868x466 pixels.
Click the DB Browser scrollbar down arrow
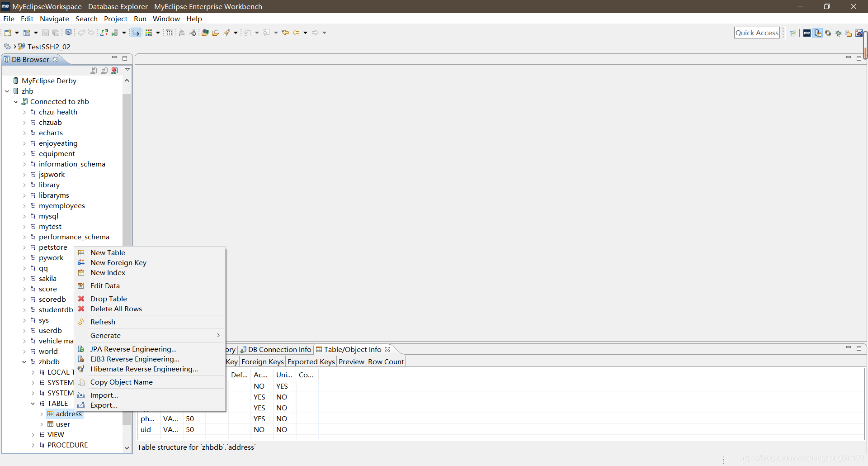pyautogui.click(x=127, y=447)
